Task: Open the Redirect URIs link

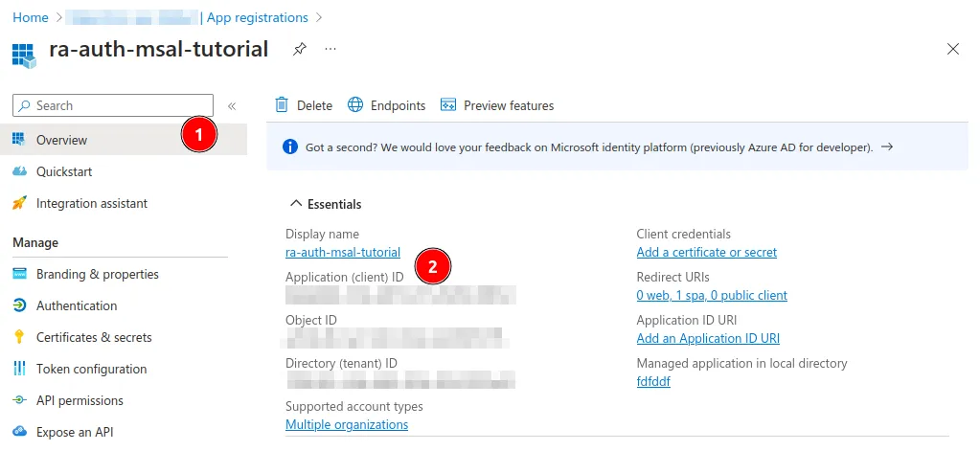Action: pyautogui.click(x=711, y=296)
